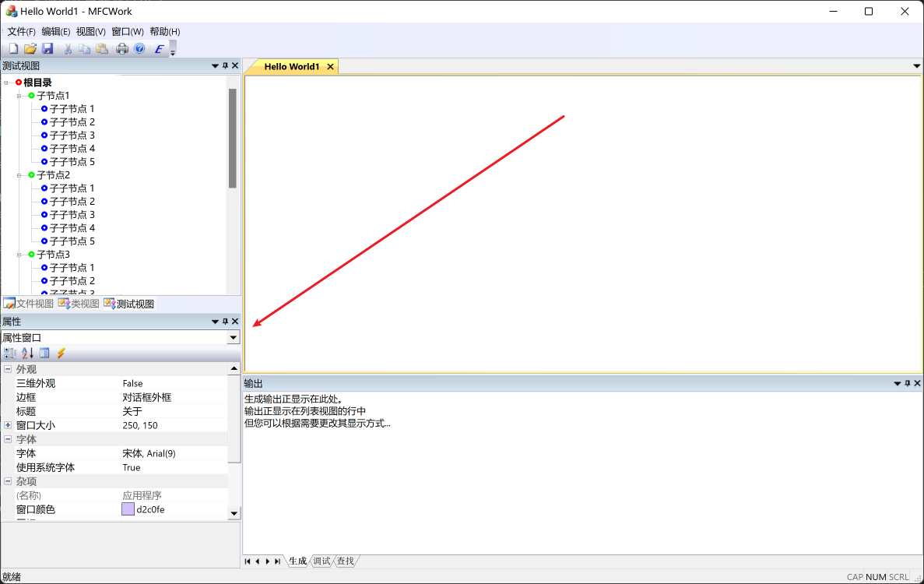This screenshot has width=924, height=584.
Task: Create a new document via toolbar icon
Action: 13,47
